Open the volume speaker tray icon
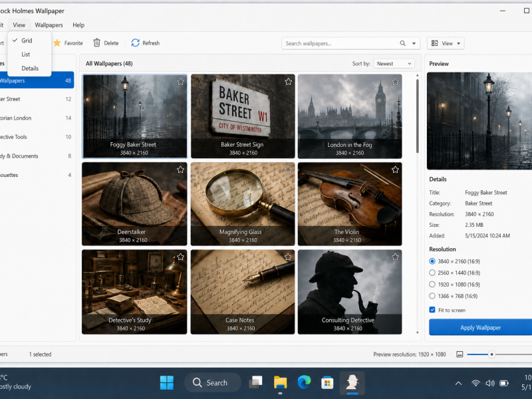The width and height of the screenshot is (532, 399). pos(490,384)
